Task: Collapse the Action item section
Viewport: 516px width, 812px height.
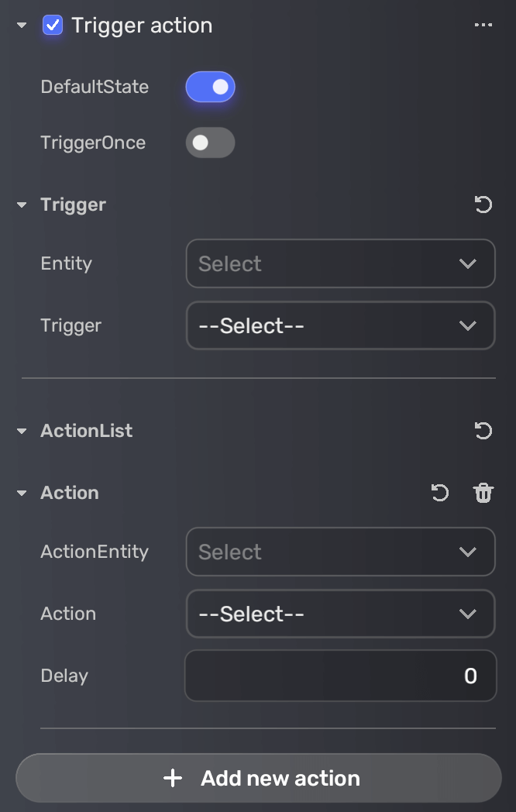Action: [22, 494]
